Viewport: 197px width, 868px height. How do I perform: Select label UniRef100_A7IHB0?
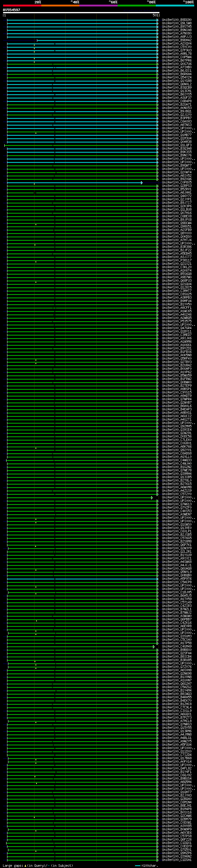tap(177, 67)
